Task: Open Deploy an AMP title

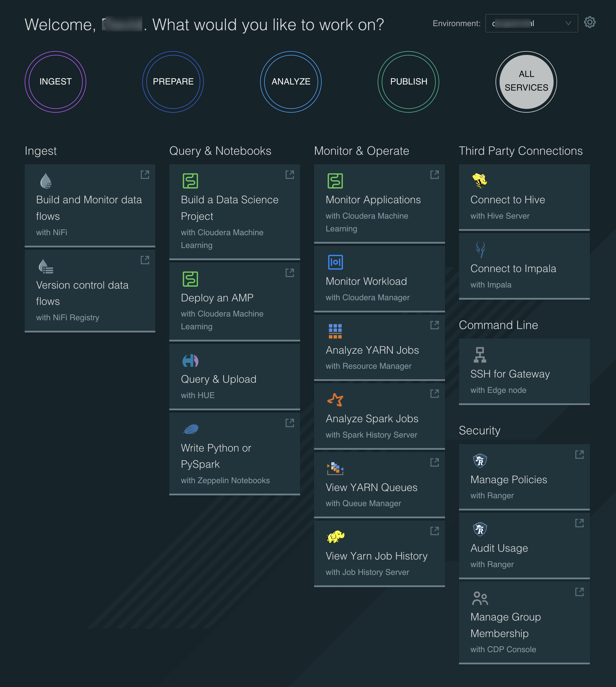Action: [217, 298]
